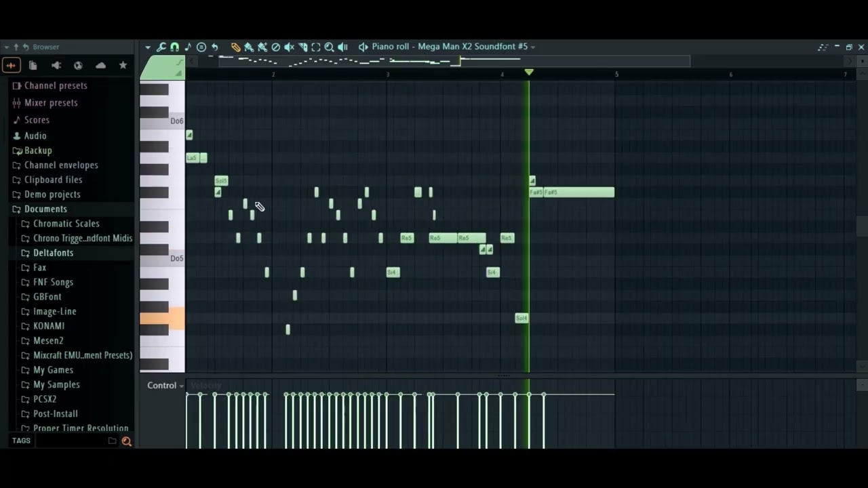The height and width of the screenshot is (488, 868).
Task: Click the Fa#5 long note
Action: [579, 192]
